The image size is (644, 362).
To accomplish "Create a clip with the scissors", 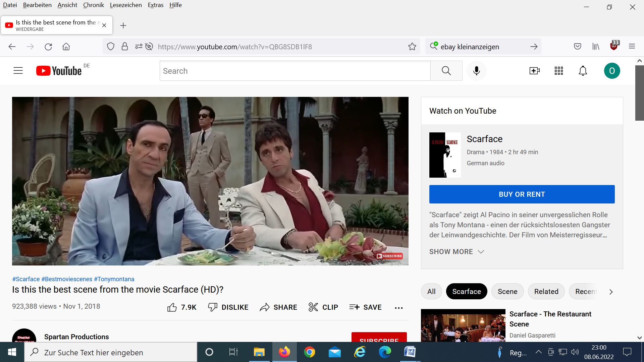I will pyautogui.click(x=323, y=307).
